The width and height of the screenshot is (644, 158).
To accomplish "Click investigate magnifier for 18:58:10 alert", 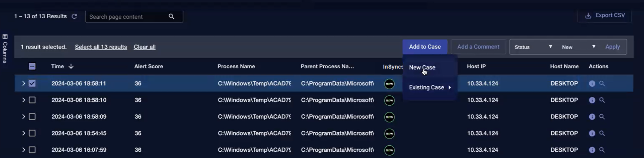I will tap(602, 100).
